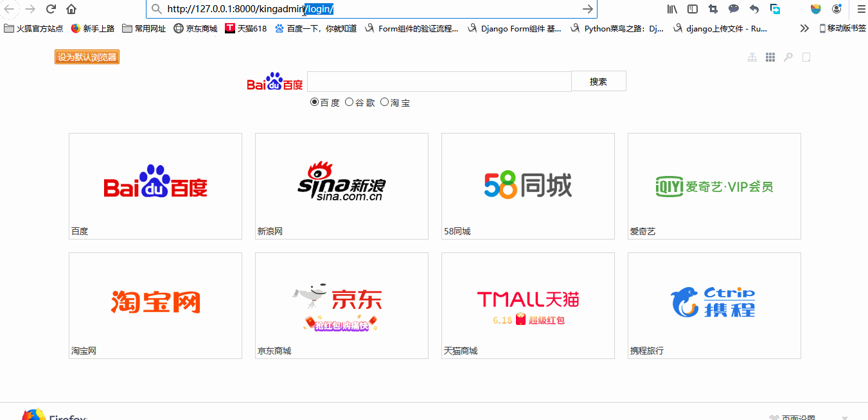Open the 58同城 site tile
This screenshot has width=868, height=420.
528,186
